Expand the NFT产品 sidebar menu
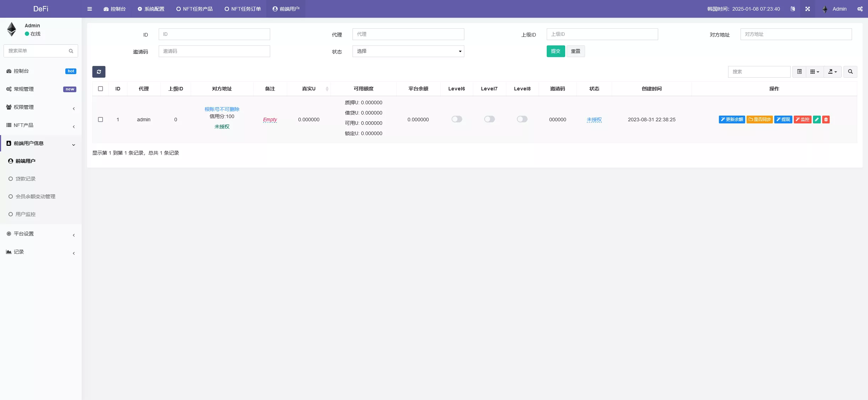This screenshot has width=868, height=400. [40, 125]
